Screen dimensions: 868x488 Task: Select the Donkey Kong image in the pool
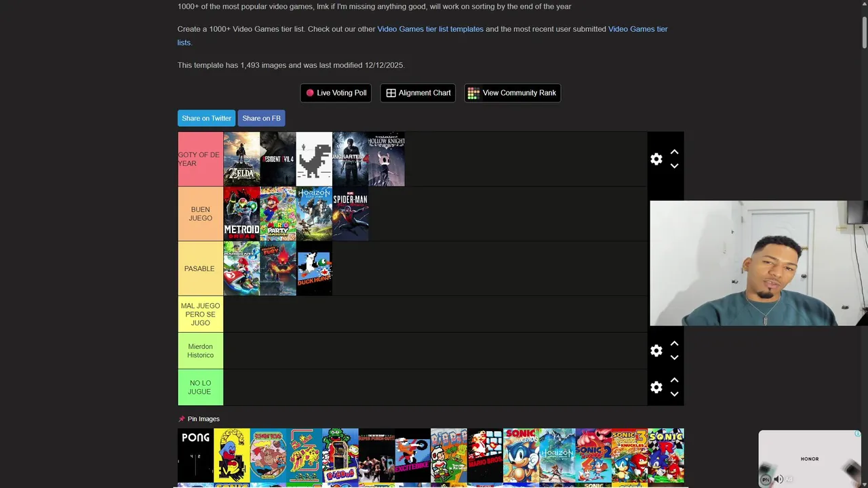pos(268,455)
